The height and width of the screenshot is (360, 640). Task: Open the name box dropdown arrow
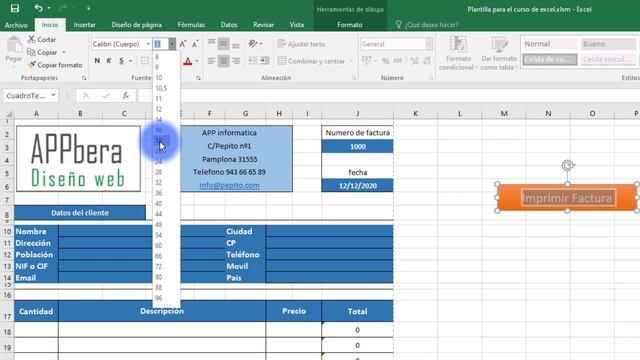click(53, 96)
